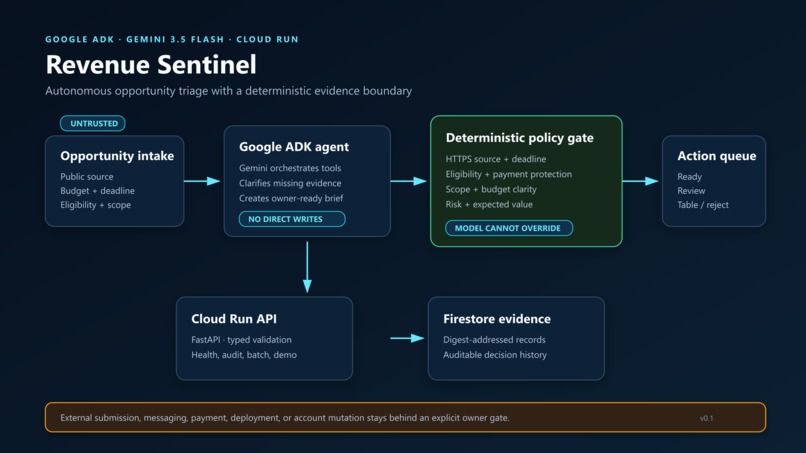Click the MODEL CANNOT OVERRIDE badge
The height and width of the screenshot is (453, 806).
(509, 228)
